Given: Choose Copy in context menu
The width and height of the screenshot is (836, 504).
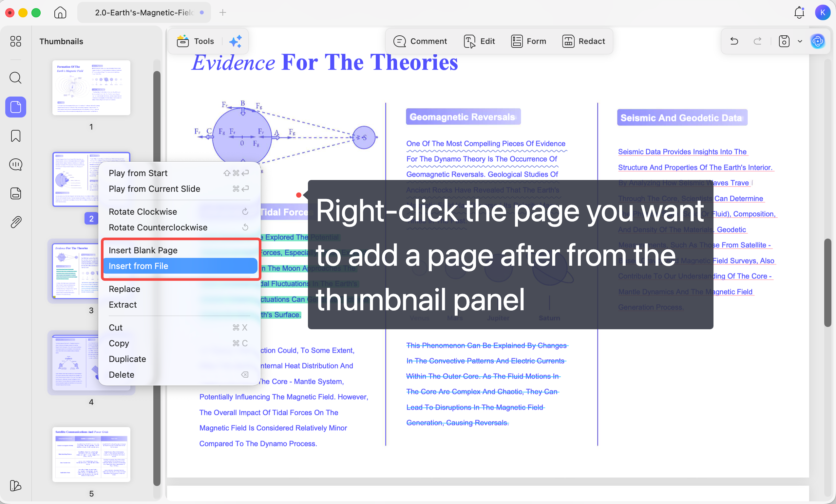Looking at the screenshot, I should pos(179,343).
